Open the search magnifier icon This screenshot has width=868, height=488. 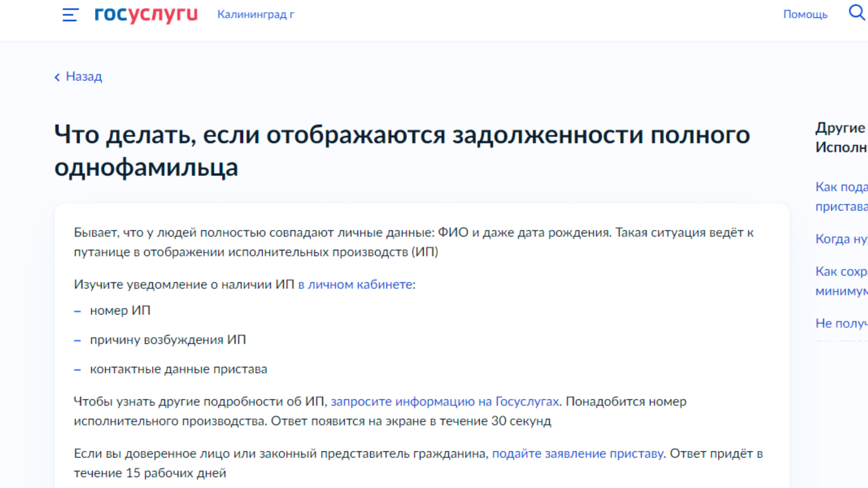857,12
